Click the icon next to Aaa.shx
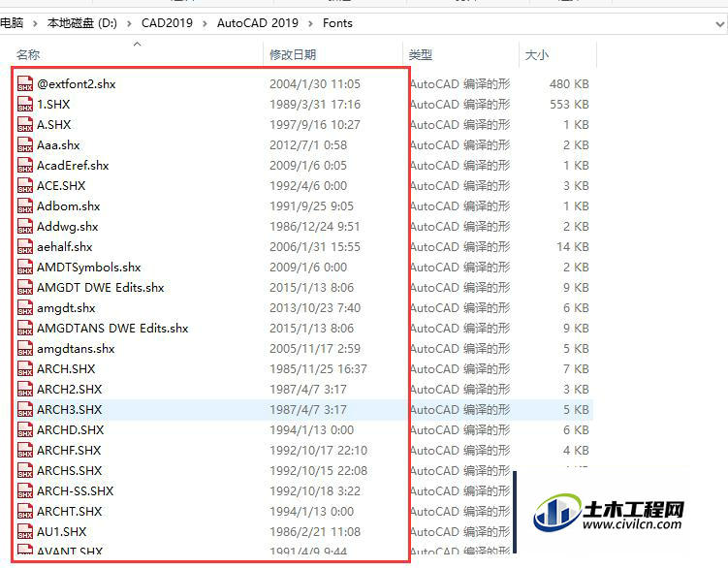This screenshot has height=568, width=728. pos(25,144)
